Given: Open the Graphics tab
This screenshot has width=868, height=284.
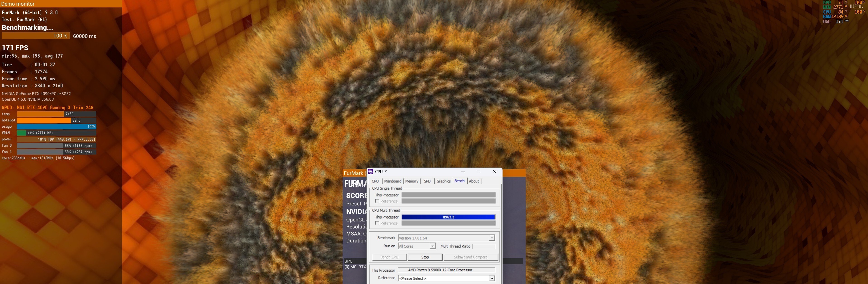Looking at the screenshot, I should click(x=443, y=181).
